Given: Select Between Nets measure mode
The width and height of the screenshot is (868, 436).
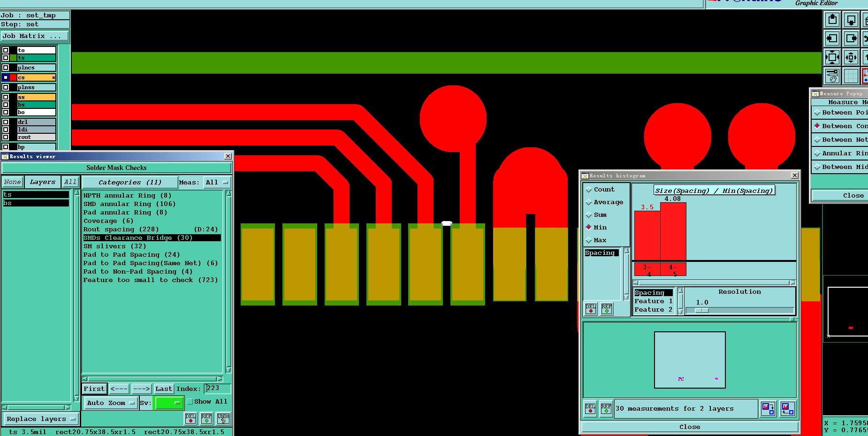Looking at the screenshot, I should (x=840, y=140).
